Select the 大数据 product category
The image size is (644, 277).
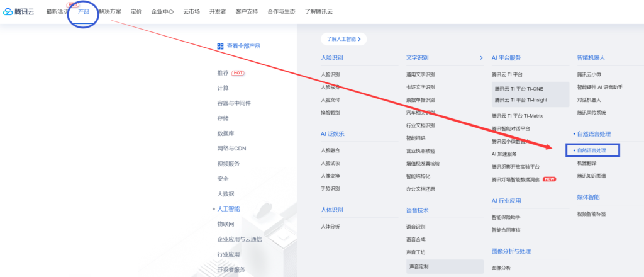[226, 194]
